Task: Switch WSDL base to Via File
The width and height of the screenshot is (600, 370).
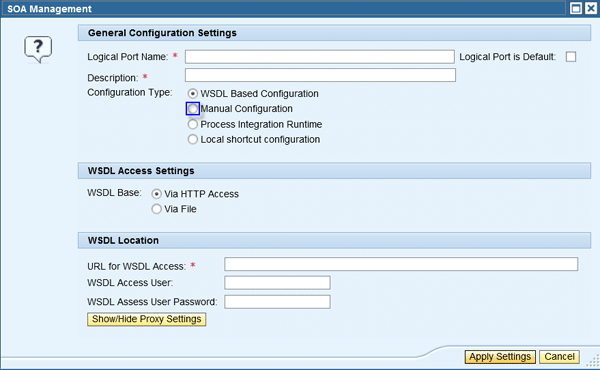Action: click(156, 209)
